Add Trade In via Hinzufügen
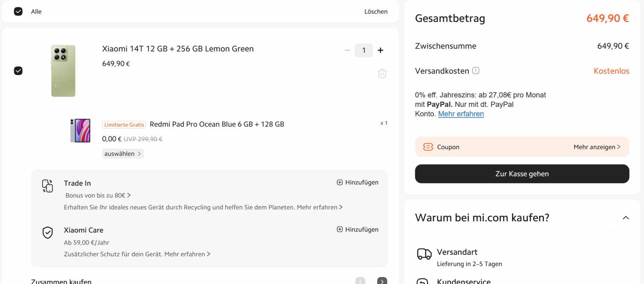The width and height of the screenshot is (644, 284). click(358, 182)
